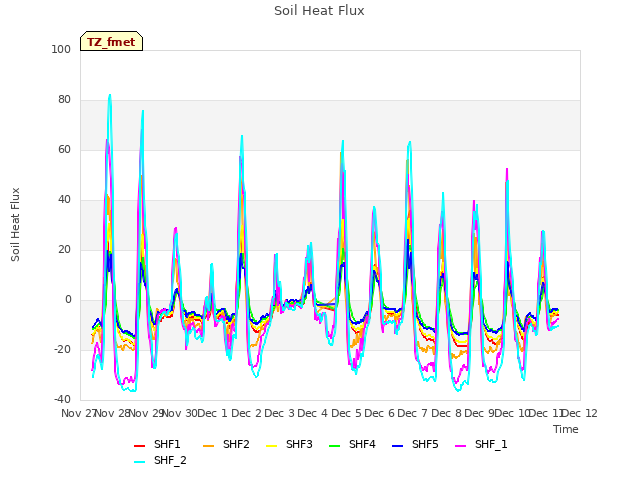Screen dimensions: 640x480
Task: Click the red SHF1 legend color marker
Action: 140,446
